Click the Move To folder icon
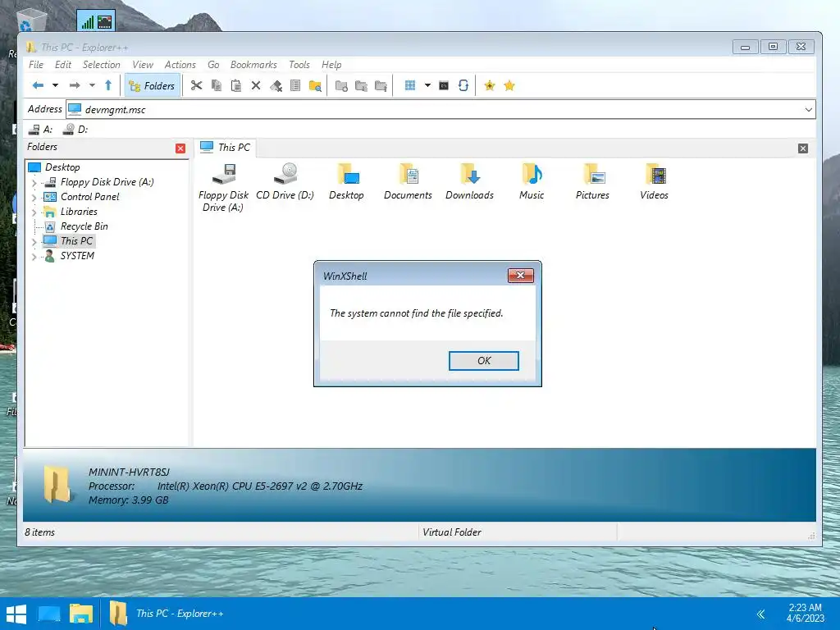This screenshot has width=840, height=630. coord(381,85)
